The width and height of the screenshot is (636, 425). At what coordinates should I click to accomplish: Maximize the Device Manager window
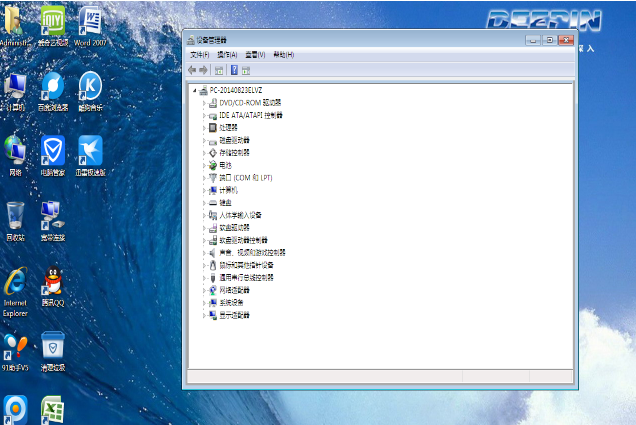point(550,40)
